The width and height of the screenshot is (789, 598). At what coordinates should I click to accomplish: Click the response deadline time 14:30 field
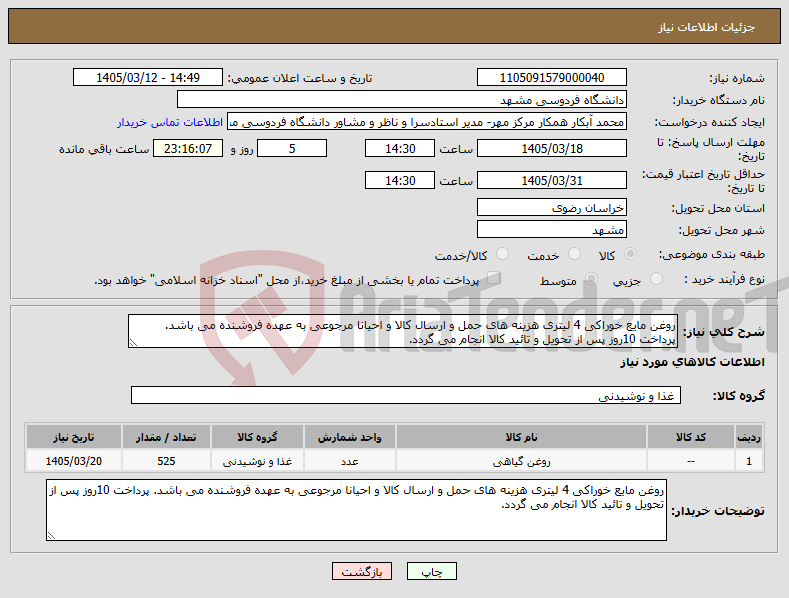pos(400,149)
